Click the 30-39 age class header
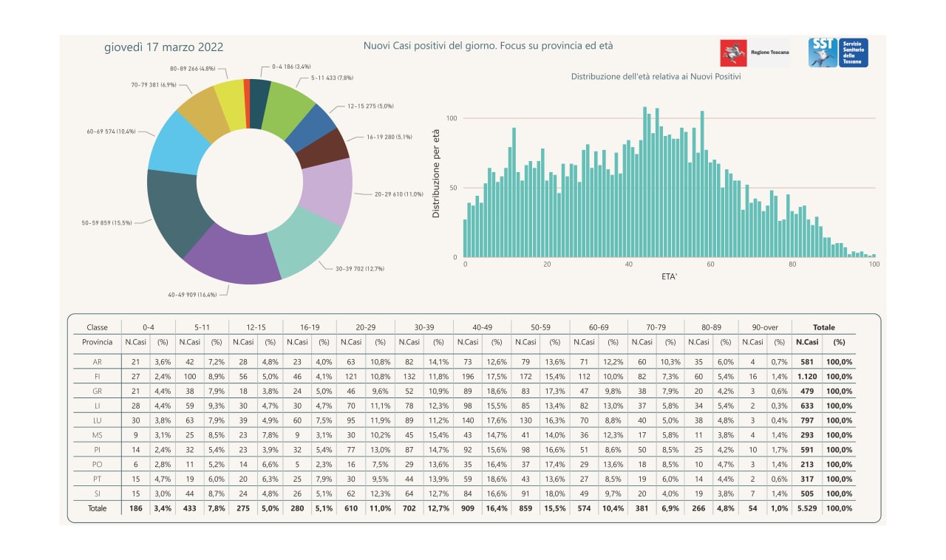This screenshot has width=946, height=560. coord(423,327)
